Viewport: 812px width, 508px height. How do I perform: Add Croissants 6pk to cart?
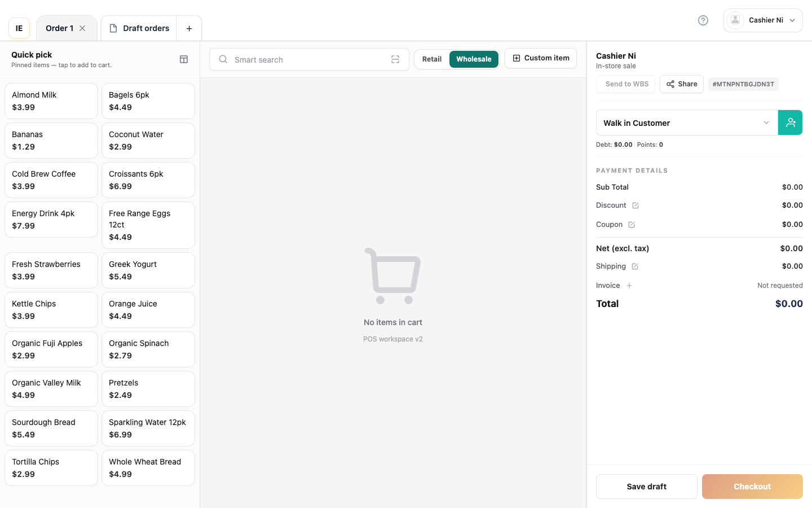148,180
